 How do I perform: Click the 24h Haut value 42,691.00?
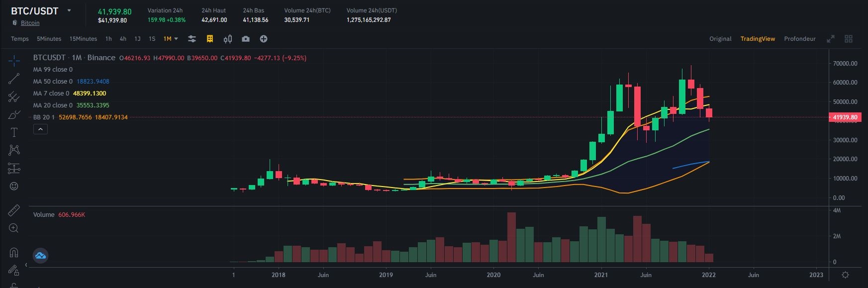pyautogui.click(x=214, y=20)
